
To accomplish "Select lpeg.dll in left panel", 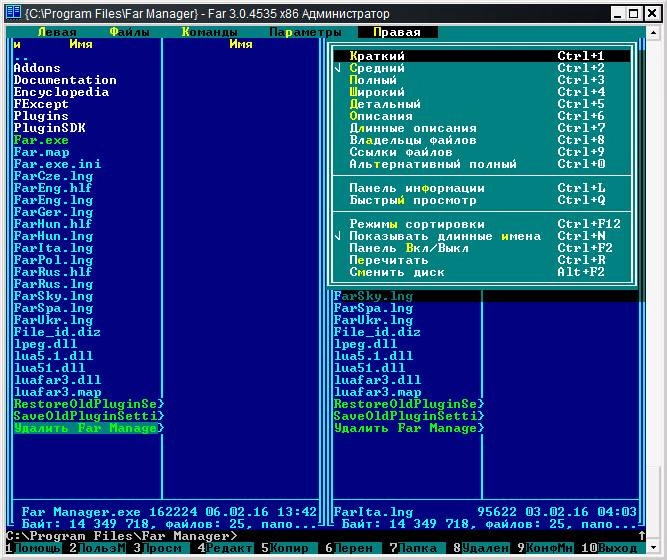I will [45, 344].
